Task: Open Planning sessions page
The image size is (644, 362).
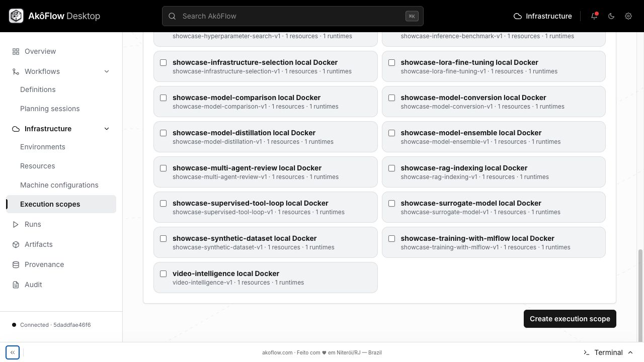Action: 50,109
